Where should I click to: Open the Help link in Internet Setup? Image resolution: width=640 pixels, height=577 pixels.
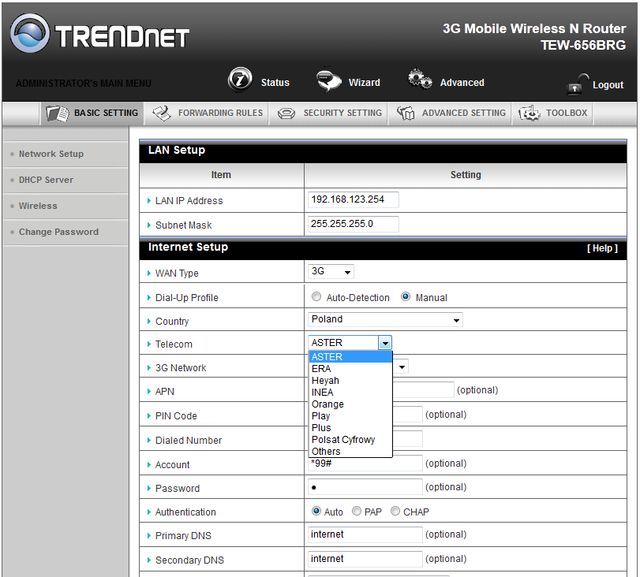point(602,248)
